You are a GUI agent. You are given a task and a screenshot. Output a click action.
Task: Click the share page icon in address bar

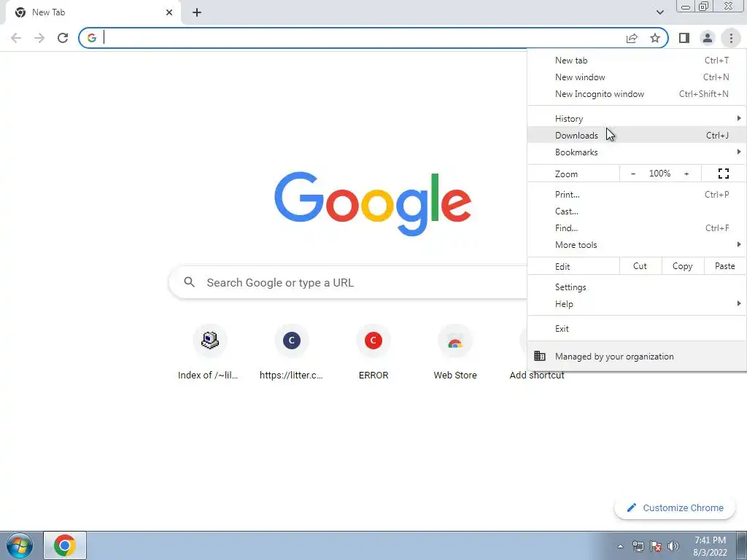(632, 38)
